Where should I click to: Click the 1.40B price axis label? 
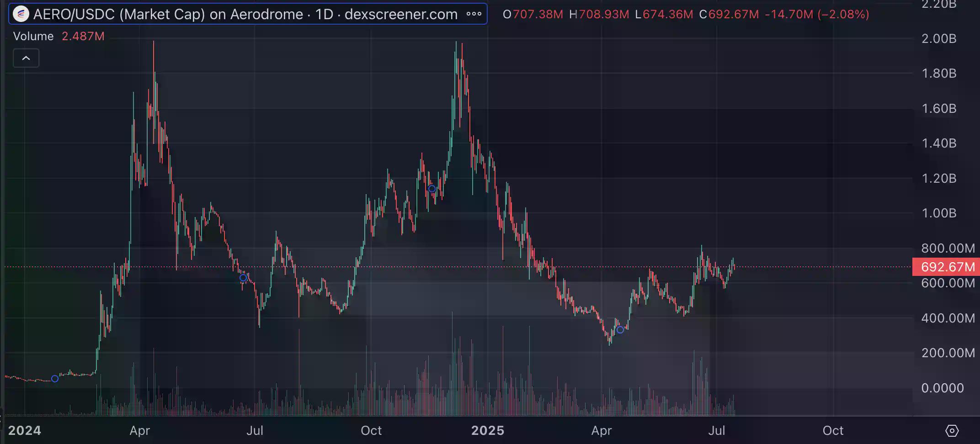click(939, 143)
